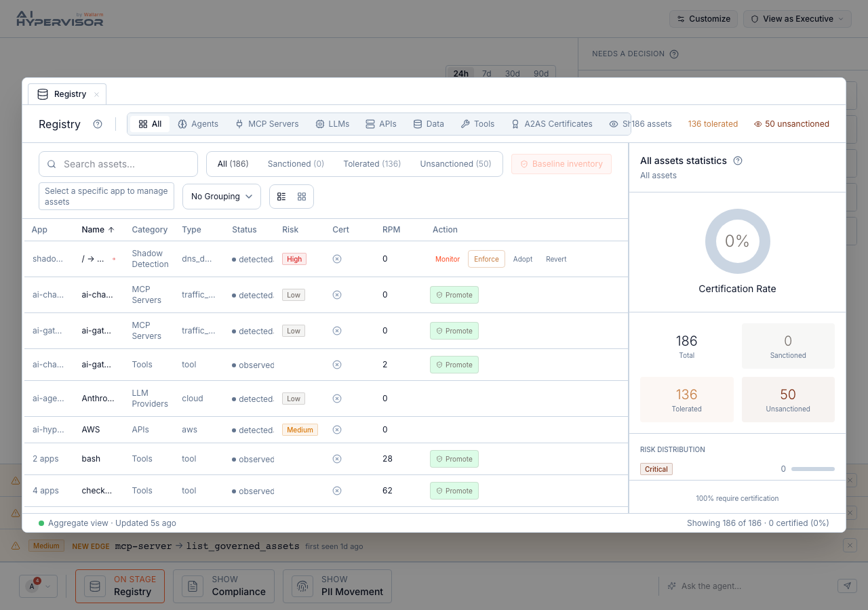This screenshot has height=610, width=868.
Task: Open the A2AS Certificates tab
Action: pyautogui.click(x=552, y=124)
